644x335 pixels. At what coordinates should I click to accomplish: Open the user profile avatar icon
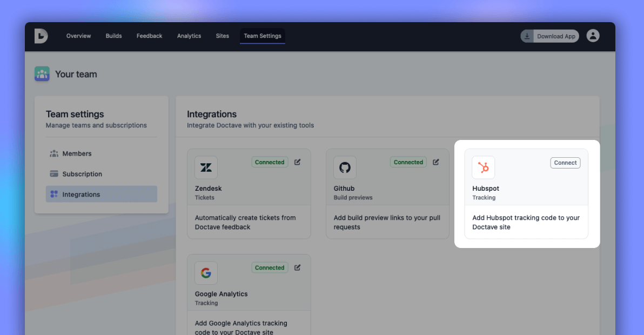tap(593, 35)
